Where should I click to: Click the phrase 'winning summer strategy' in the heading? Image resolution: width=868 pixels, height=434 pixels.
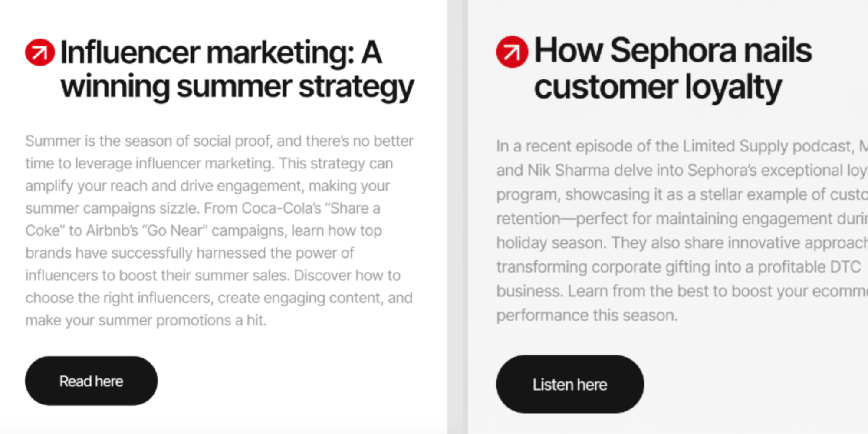237,87
